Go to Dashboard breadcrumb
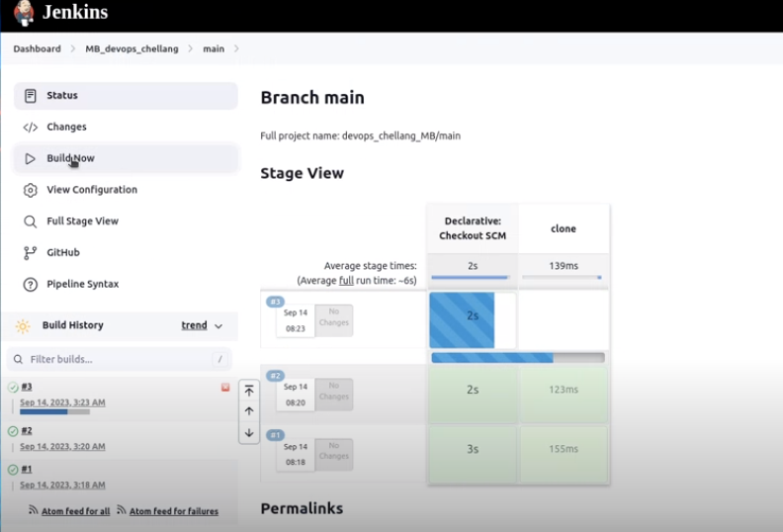The height and width of the screenshot is (532, 783). coord(37,49)
